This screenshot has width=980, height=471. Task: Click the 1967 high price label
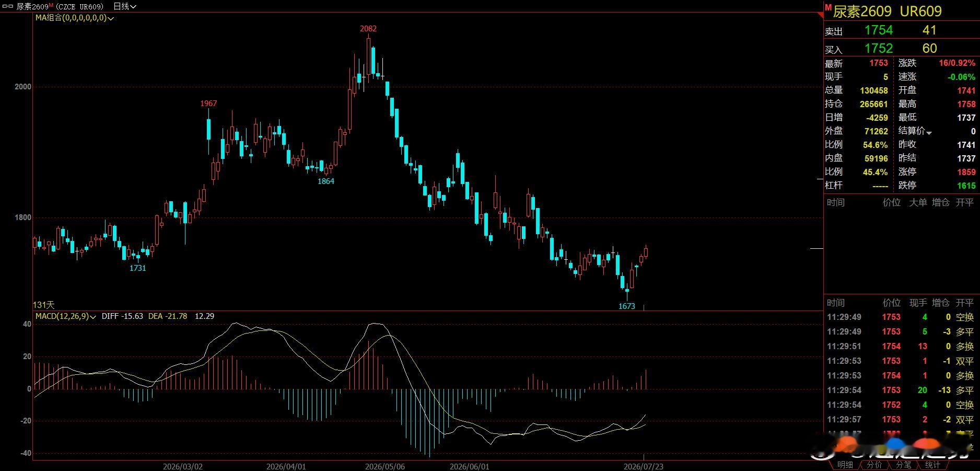[208, 104]
